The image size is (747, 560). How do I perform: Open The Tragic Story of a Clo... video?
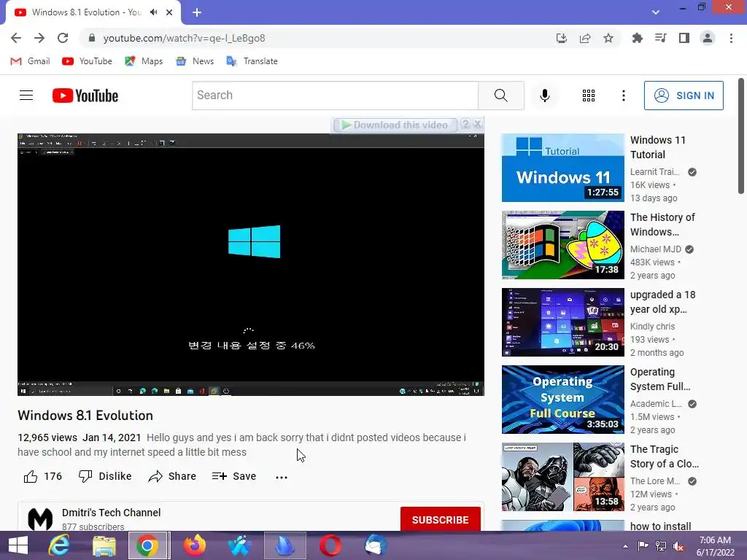tap(562, 477)
